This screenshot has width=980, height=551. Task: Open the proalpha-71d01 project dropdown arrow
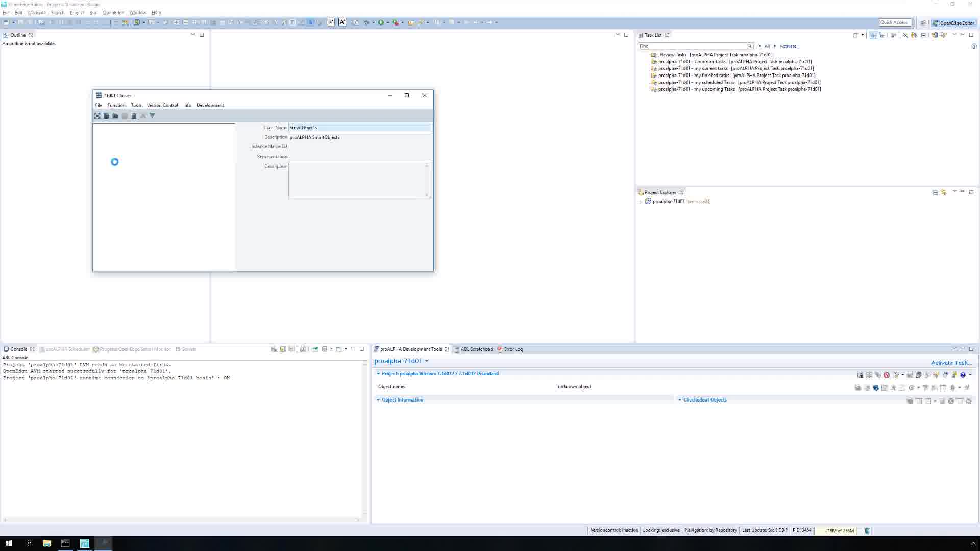(427, 361)
